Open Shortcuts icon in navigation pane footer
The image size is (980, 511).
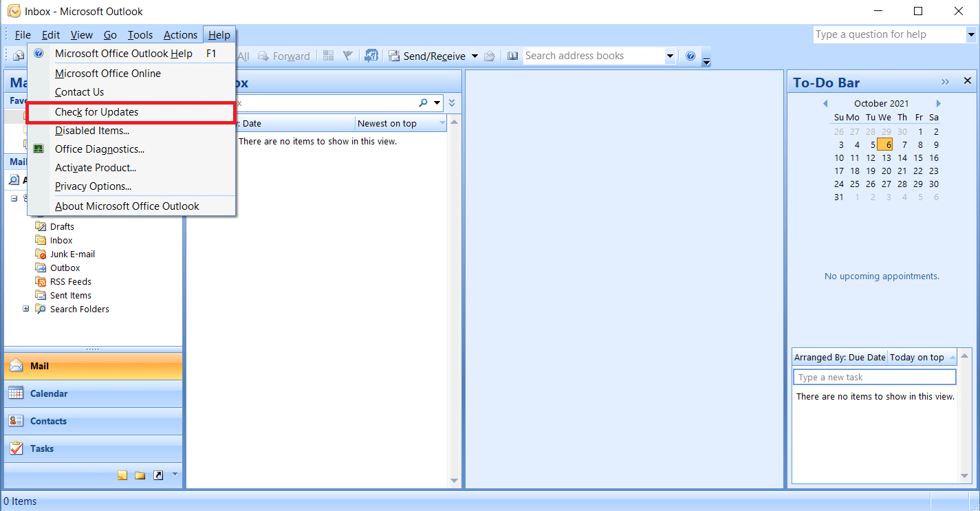(158, 475)
